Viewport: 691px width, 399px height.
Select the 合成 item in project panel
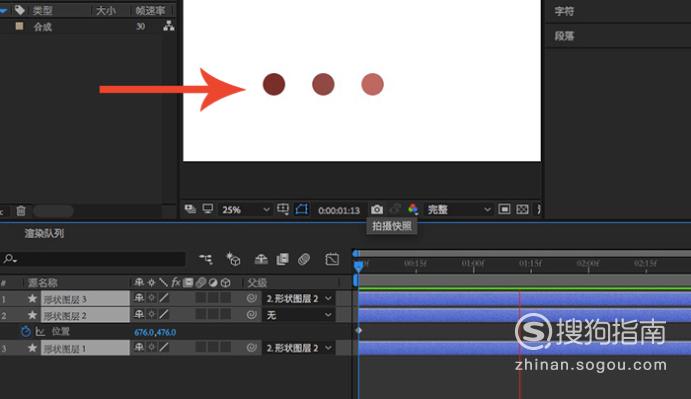click(43, 27)
